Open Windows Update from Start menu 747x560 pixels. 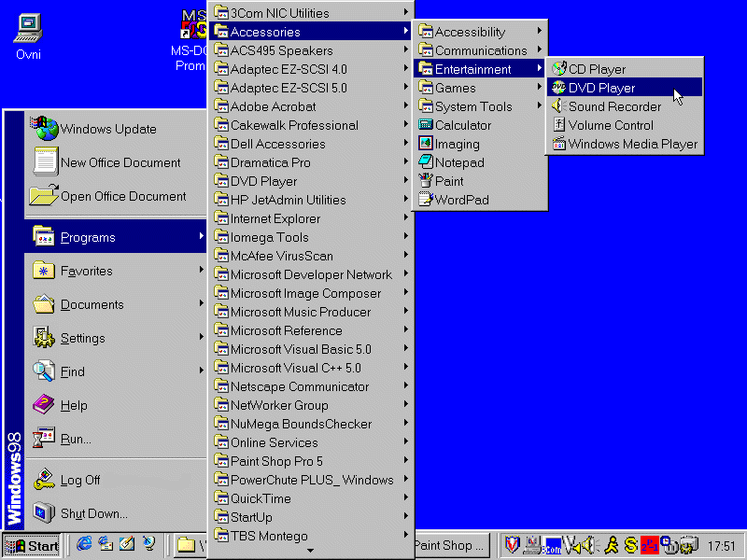pyautogui.click(x=107, y=129)
